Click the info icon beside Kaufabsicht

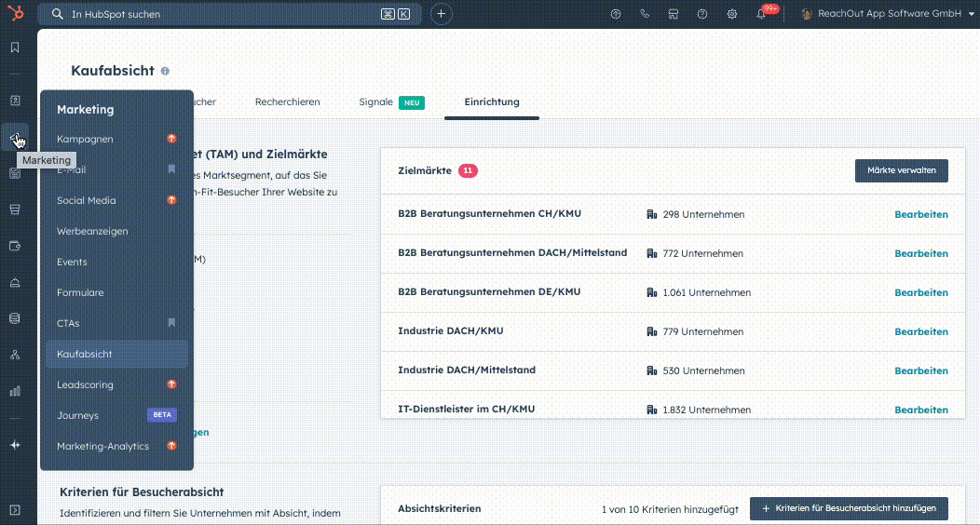(165, 71)
